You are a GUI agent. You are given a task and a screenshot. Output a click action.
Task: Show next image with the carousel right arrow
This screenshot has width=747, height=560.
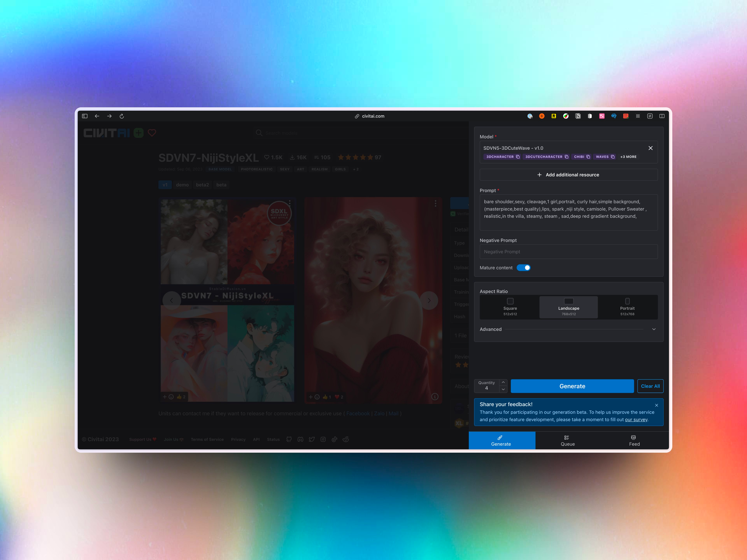coord(429,301)
